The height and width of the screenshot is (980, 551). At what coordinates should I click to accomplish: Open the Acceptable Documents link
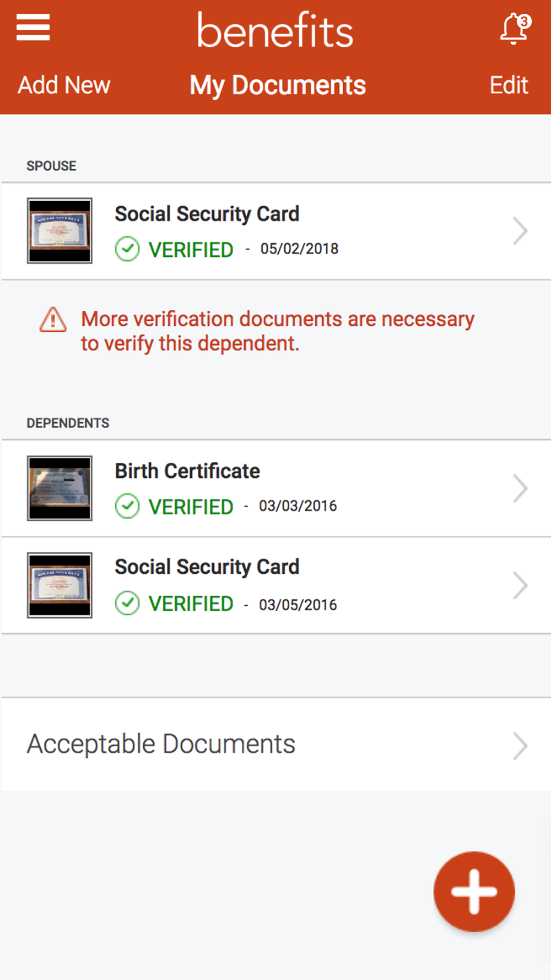pyautogui.click(x=161, y=744)
